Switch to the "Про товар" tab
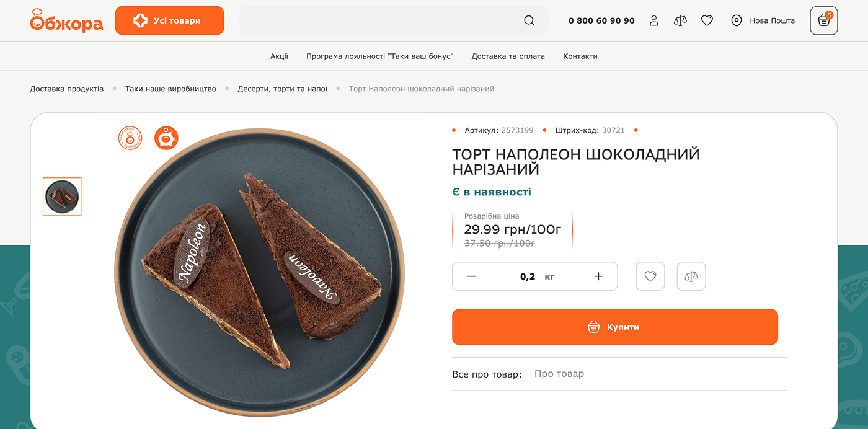 (x=559, y=374)
